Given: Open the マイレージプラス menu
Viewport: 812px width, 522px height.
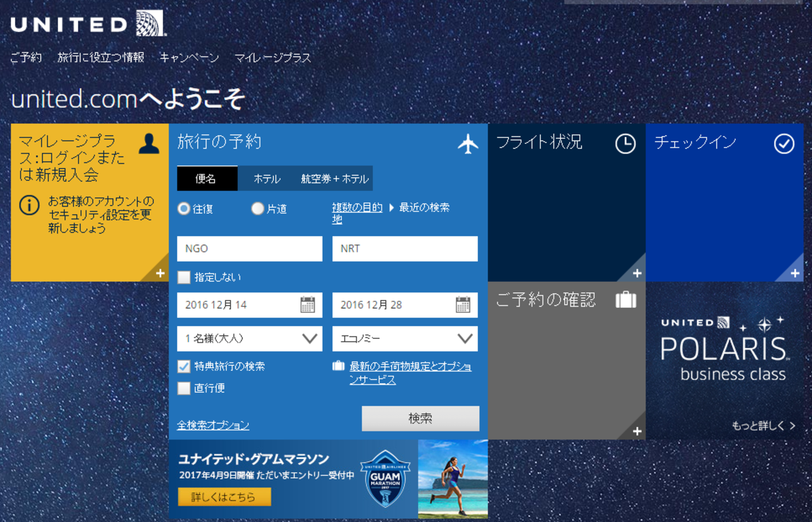Looking at the screenshot, I should [272, 58].
